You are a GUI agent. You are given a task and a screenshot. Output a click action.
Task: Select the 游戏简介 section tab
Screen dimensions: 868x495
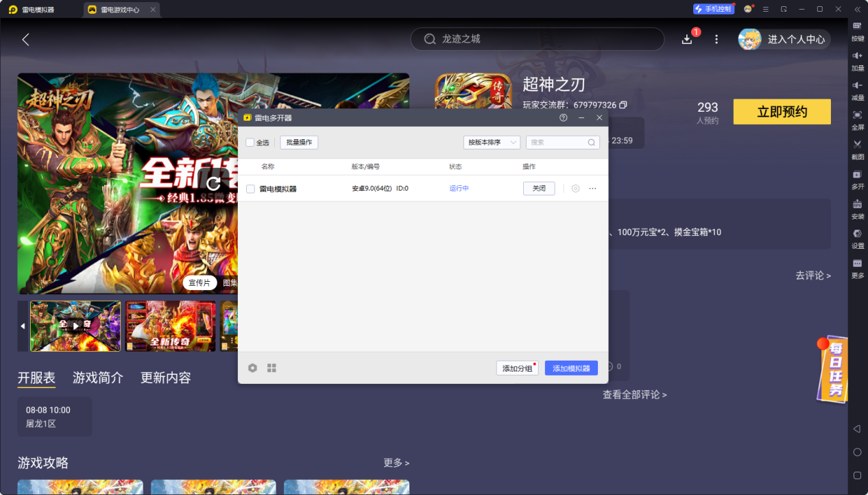pos(97,377)
